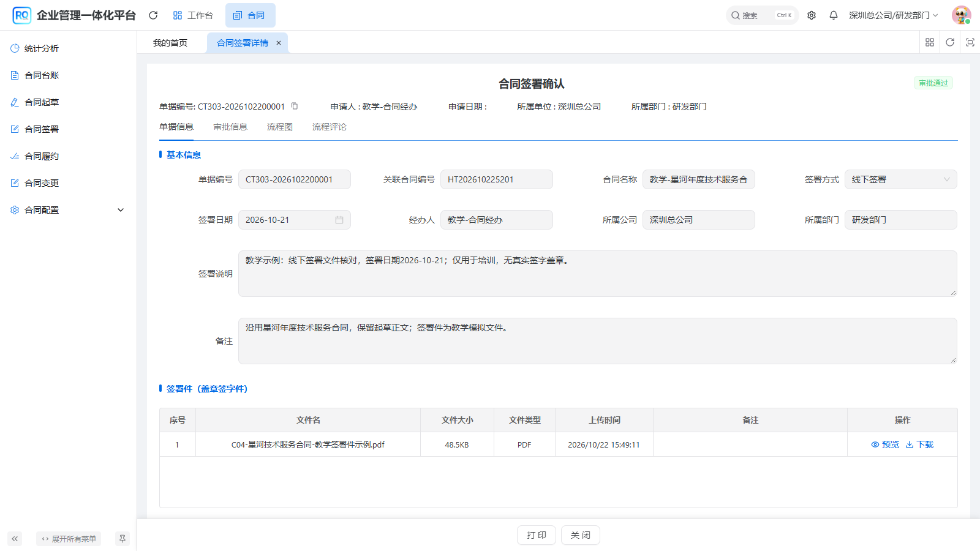980x551 pixels.
Task: Click the 备注 text area
Action: point(598,341)
